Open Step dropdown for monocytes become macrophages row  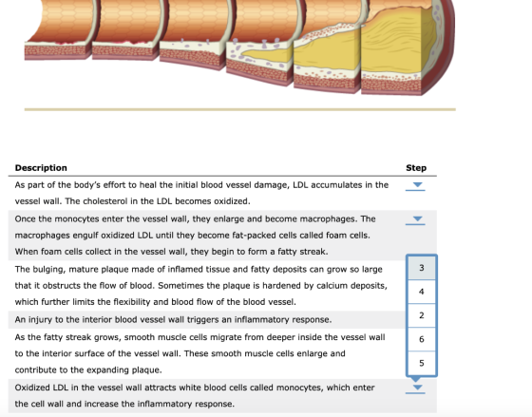pyautogui.click(x=415, y=219)
